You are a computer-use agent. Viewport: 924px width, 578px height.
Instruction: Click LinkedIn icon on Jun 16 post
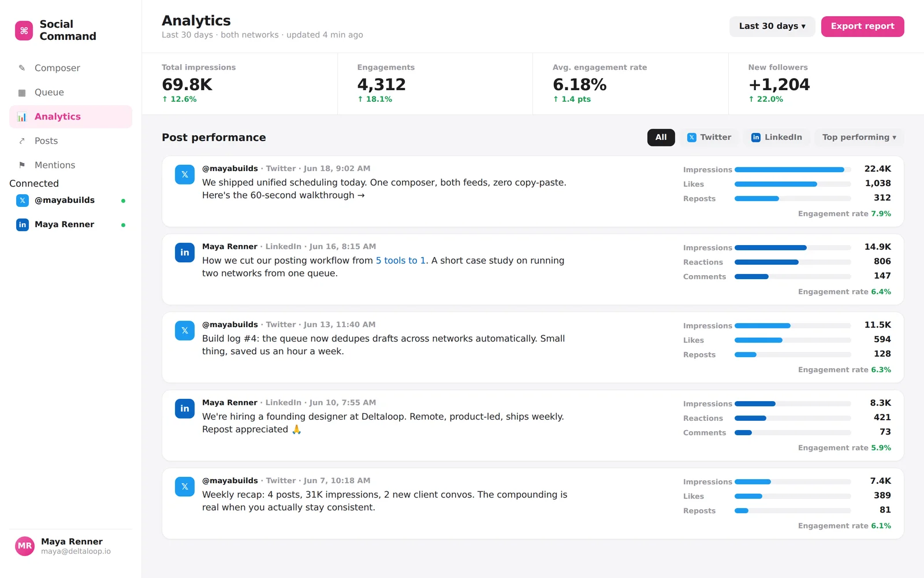(185, 253)
